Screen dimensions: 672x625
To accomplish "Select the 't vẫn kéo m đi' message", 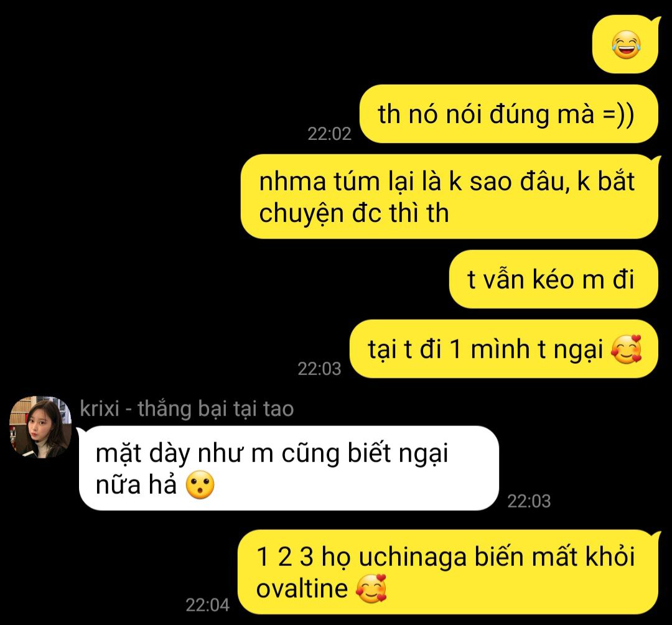I will click(x=553, y=279).
